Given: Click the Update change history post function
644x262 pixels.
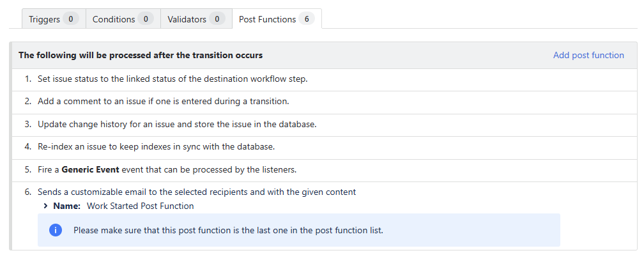Looking at the screenshot, I should 177,124.
